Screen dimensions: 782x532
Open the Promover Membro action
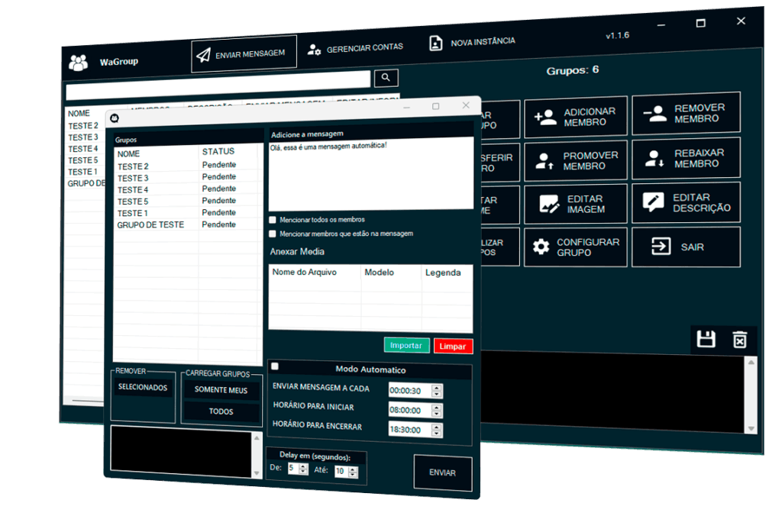[576, 160]
